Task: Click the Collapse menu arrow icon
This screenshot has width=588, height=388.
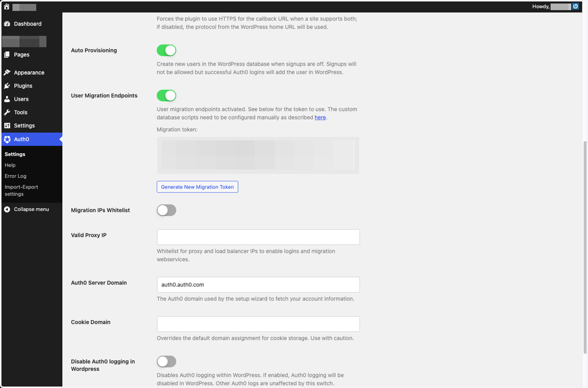Action: [7, 209]
